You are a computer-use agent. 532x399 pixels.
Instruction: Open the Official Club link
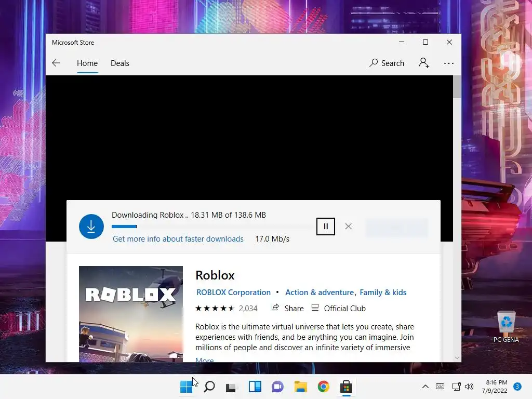tap(339, 308)
